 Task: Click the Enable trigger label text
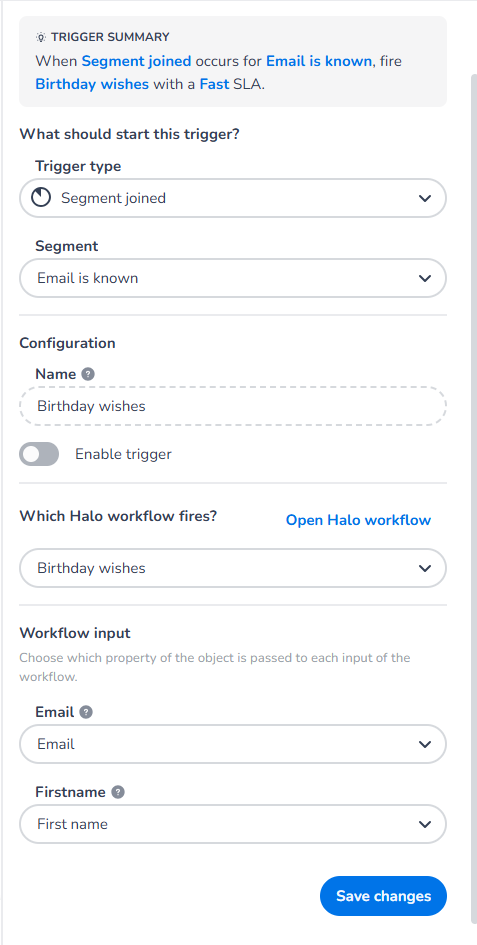click(123, 454)
